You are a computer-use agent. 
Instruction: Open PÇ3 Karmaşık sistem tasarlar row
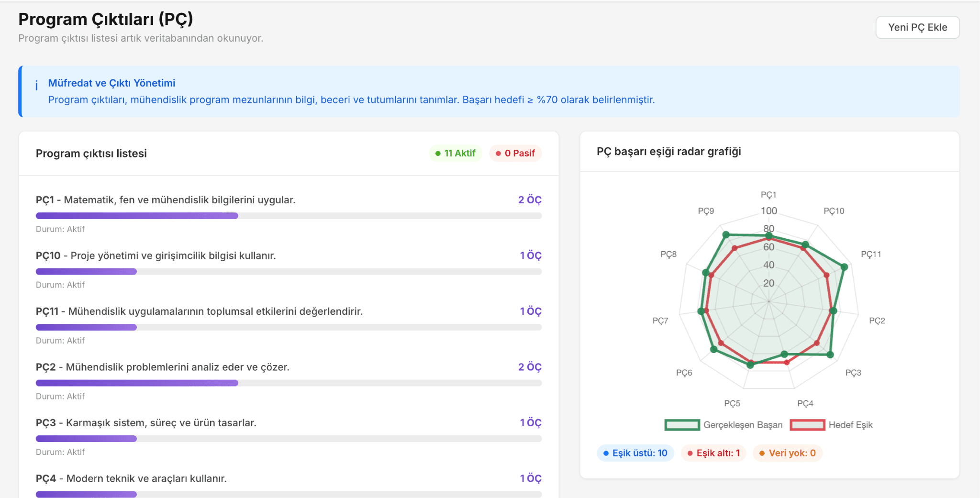point(146,423)
